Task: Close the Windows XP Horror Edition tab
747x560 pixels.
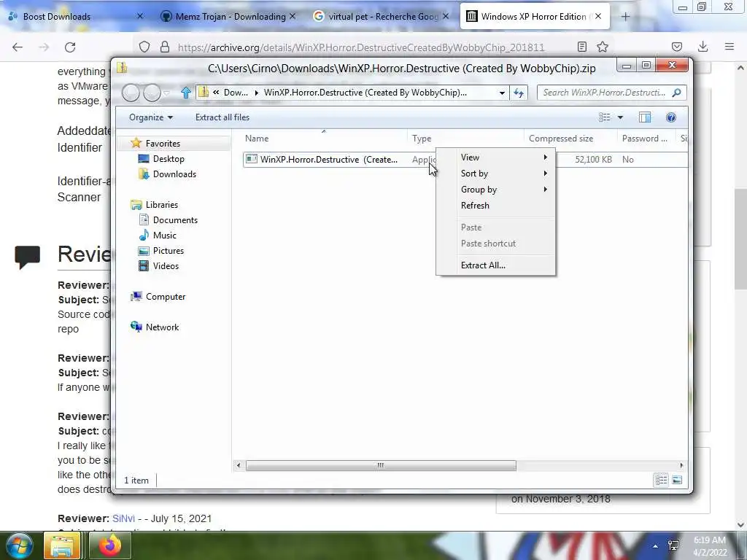Action: pos(598,16)
